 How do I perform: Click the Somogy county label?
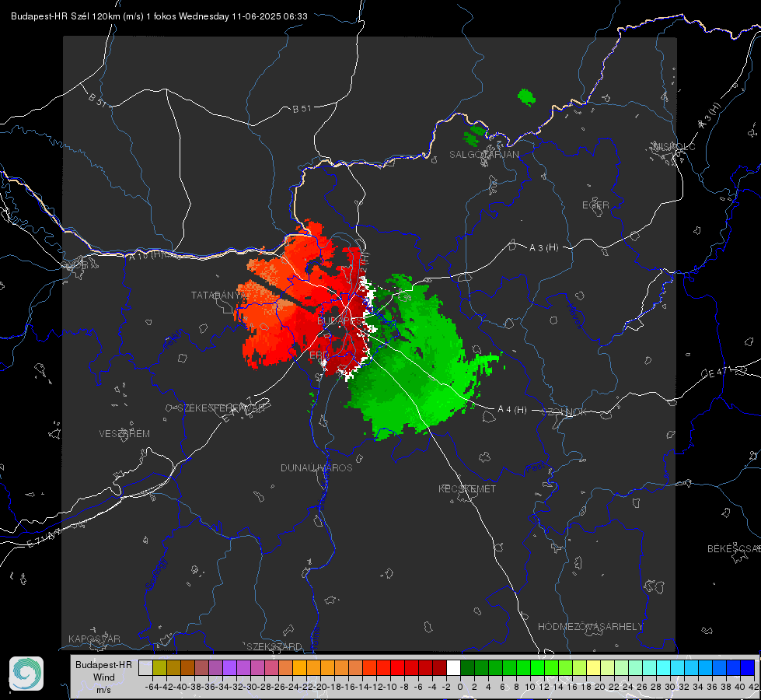click(155, 574)
